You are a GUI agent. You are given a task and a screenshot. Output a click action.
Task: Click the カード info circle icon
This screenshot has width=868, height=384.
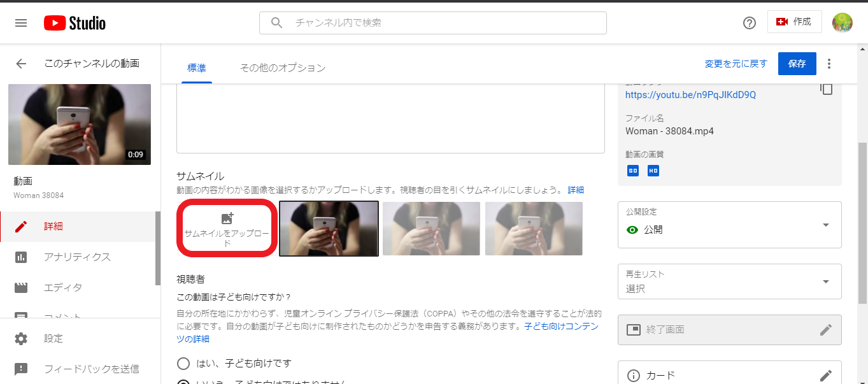click(633, 376)
